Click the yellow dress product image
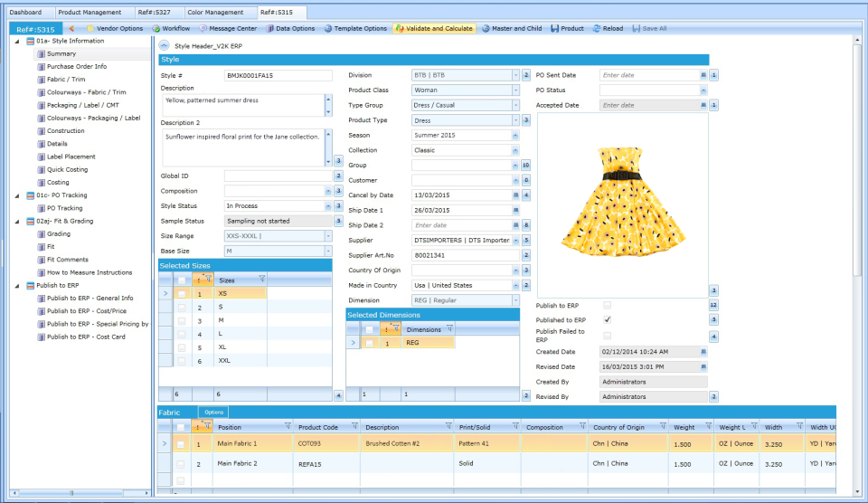Image resolution: width=868 pixels, height=503 pixels. pyautogui.click(x=622, y=202)
